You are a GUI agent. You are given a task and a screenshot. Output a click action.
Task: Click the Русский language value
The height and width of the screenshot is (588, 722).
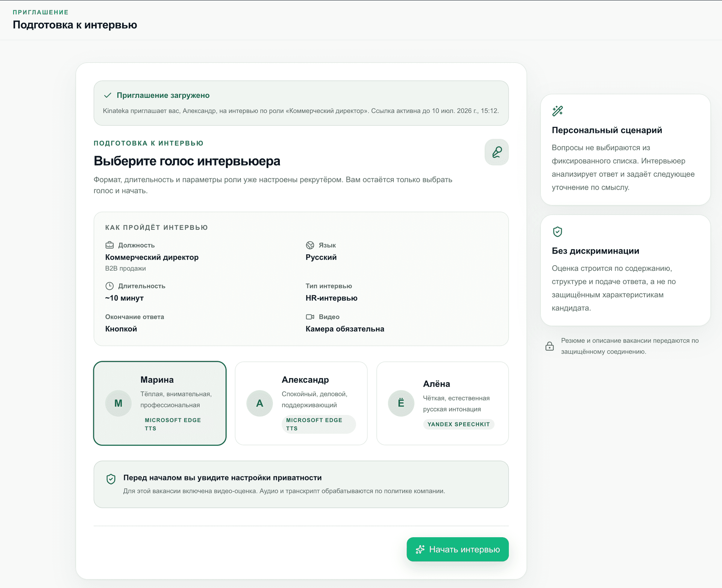[321, 257]
